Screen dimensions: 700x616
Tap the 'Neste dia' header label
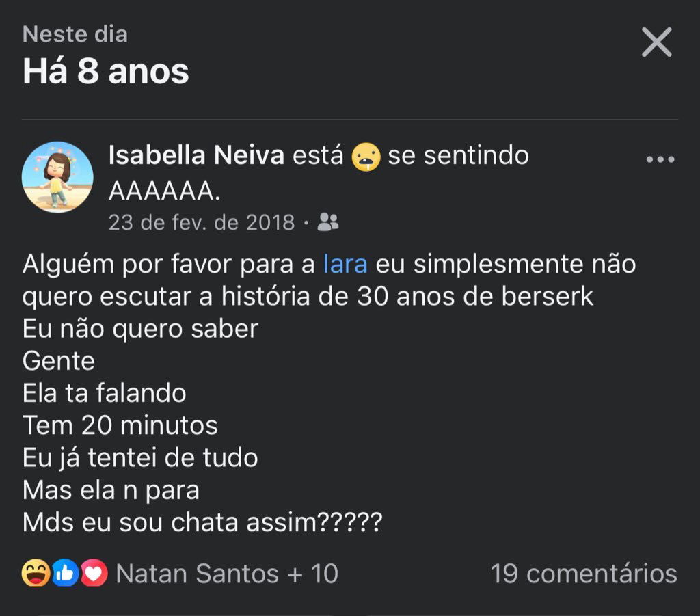(x=75, y=34)
